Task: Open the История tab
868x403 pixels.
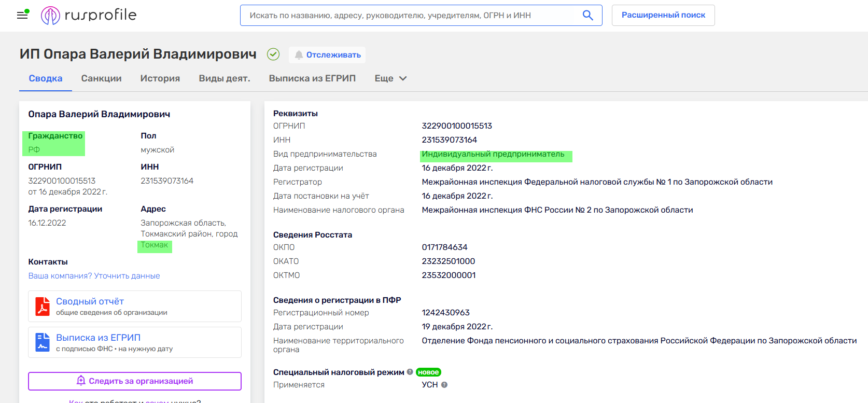Action: 160,78
